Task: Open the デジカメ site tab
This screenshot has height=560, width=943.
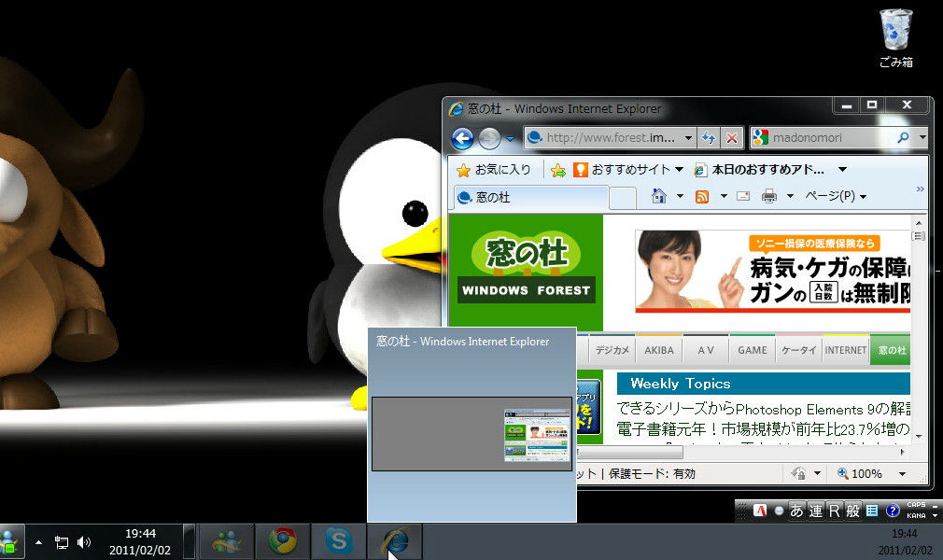Action: pos(612,349)
